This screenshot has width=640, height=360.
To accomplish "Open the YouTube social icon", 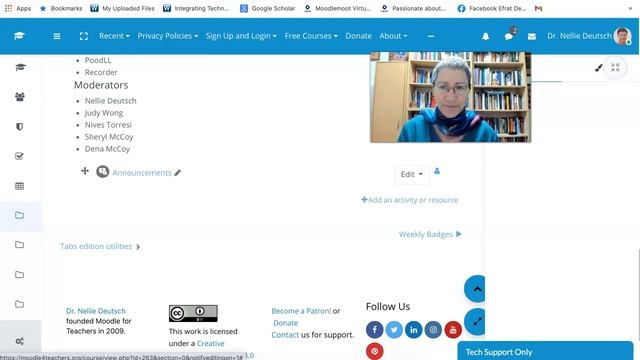I will point(453,329).
